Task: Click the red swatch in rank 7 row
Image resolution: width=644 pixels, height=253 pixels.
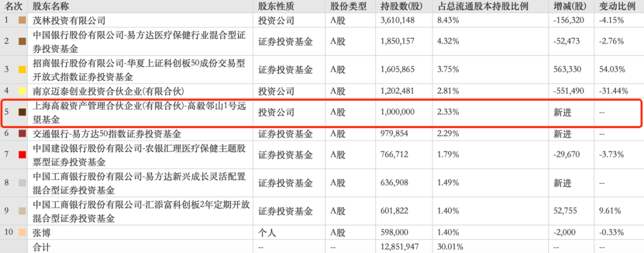Action: coord(23,155)
